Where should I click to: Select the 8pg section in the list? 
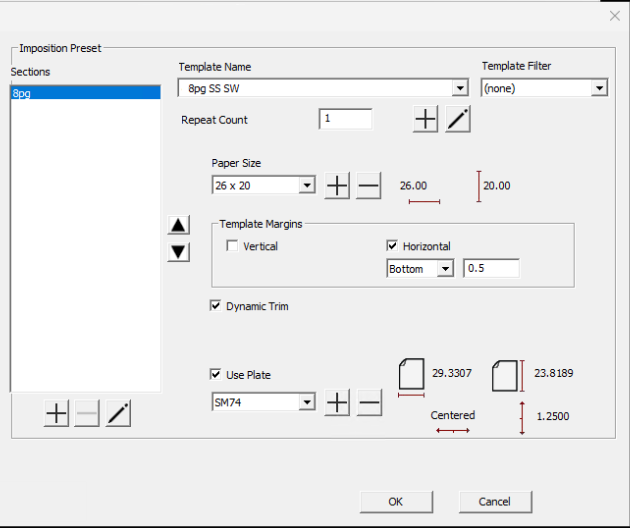pos(86,93)
